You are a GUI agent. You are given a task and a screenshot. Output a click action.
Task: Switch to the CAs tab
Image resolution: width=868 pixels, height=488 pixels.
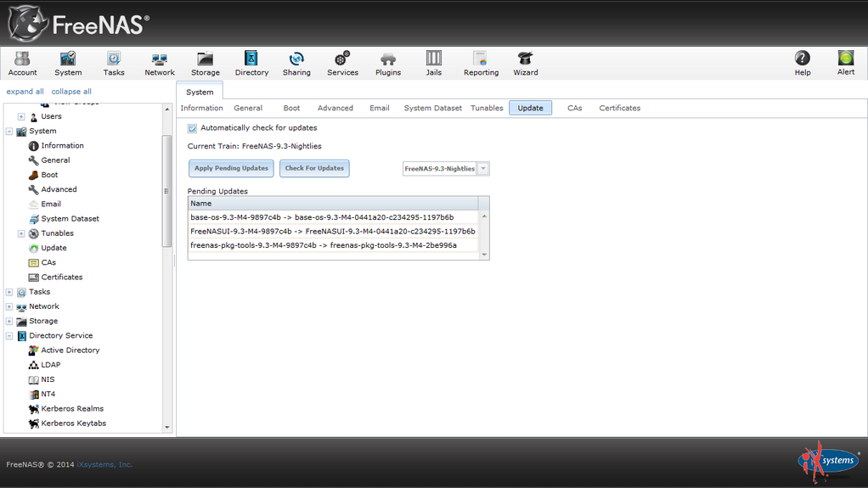575,108
